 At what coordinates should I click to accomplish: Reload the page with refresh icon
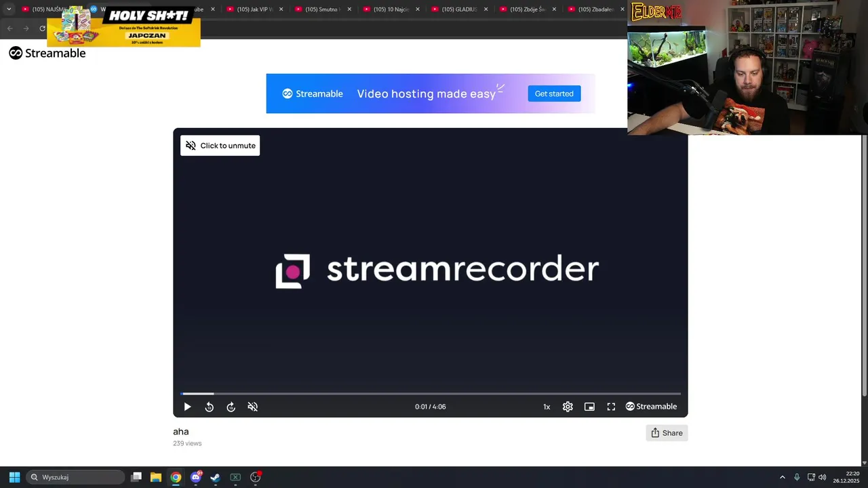click(x=42, y=28)
